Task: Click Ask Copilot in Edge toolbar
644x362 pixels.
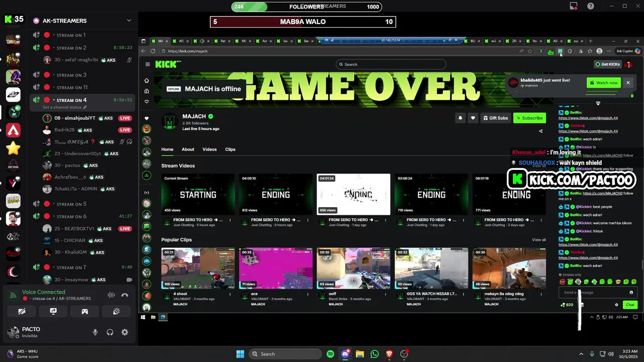Action: coord(627,51)
